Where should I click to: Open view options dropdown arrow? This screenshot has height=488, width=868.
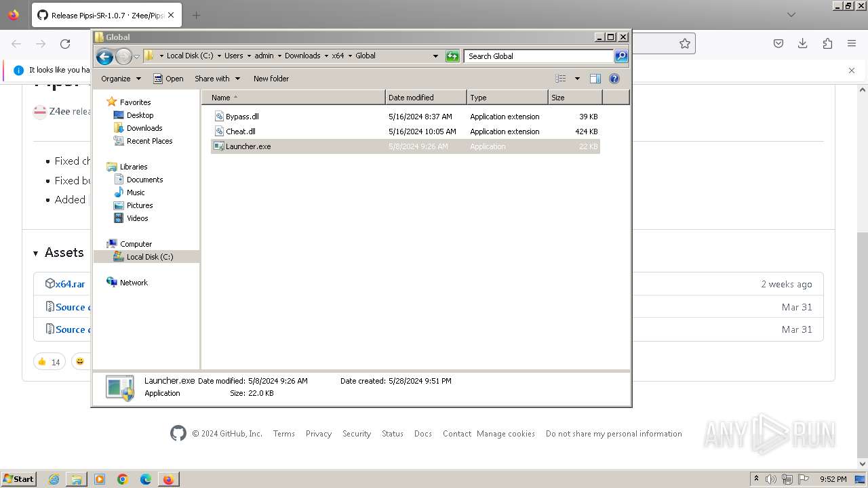pyautogui.click(x=577, y=79)
